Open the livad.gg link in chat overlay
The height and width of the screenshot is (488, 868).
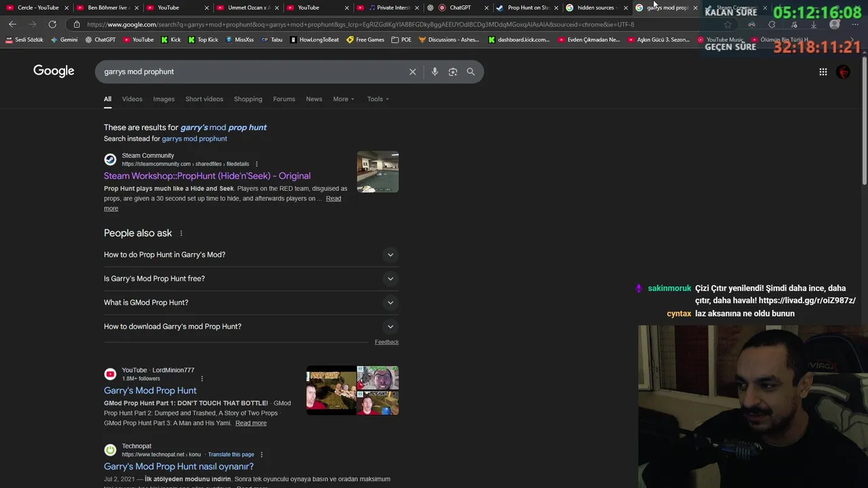807,300
